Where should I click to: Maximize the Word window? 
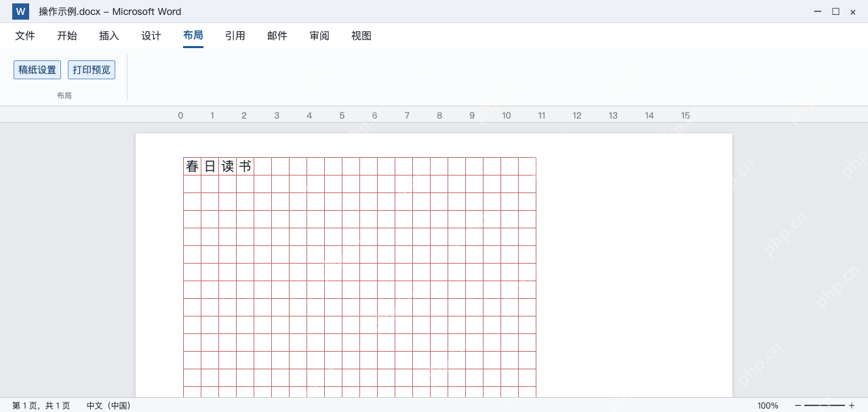(x=835, y=12)
